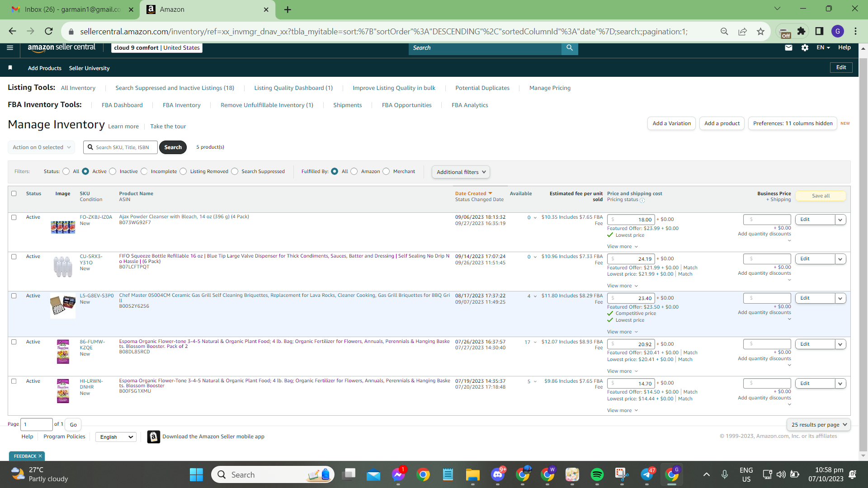Open the Shipments tab
This screenshot has width=868, height=488.
click(348, 105)
